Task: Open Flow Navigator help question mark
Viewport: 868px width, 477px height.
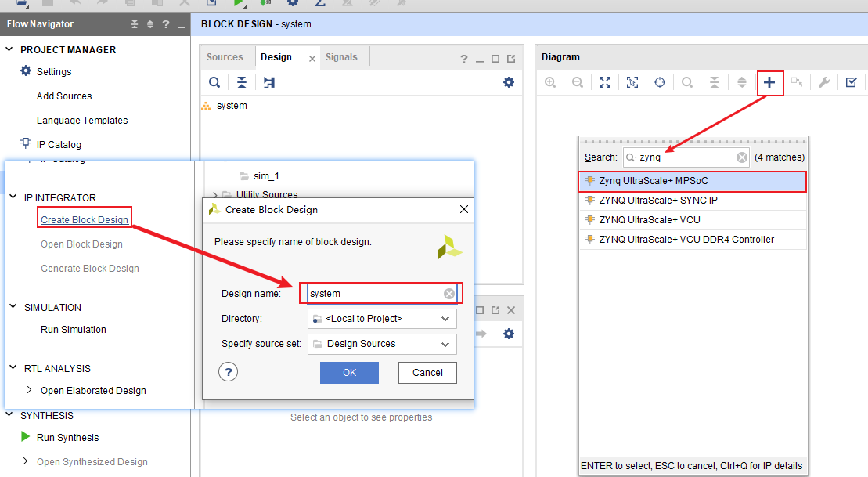Action: click(165, 24)
